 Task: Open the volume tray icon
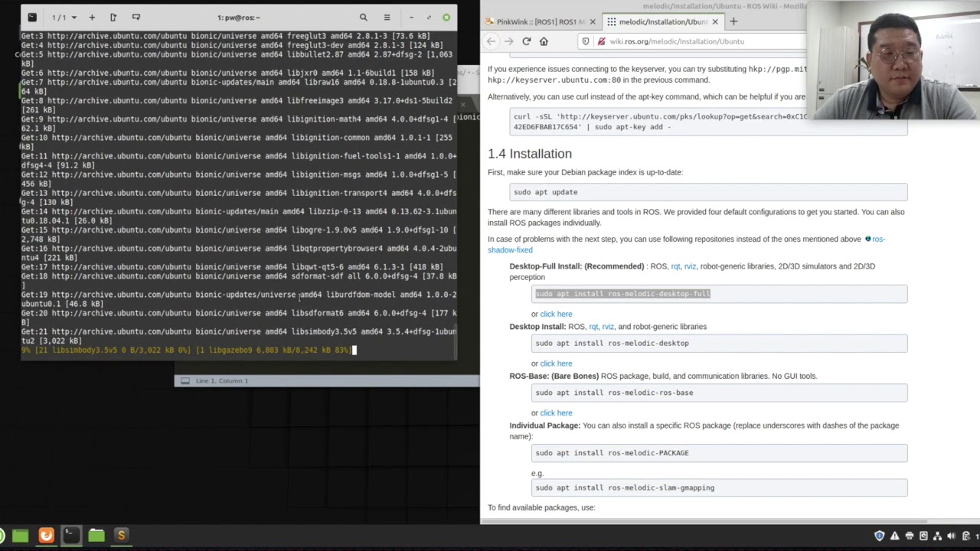[x=952, y=536]
